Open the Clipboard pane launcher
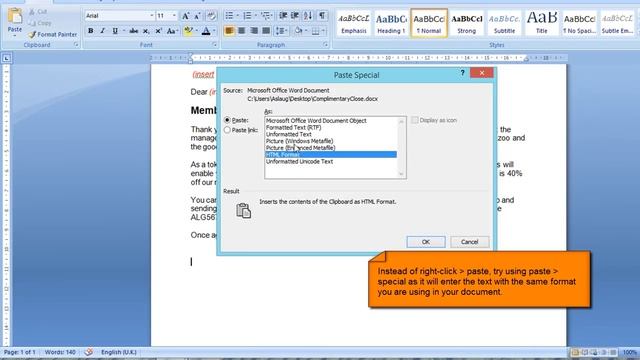Screen dimensions: 640x360 coord(76,45)
